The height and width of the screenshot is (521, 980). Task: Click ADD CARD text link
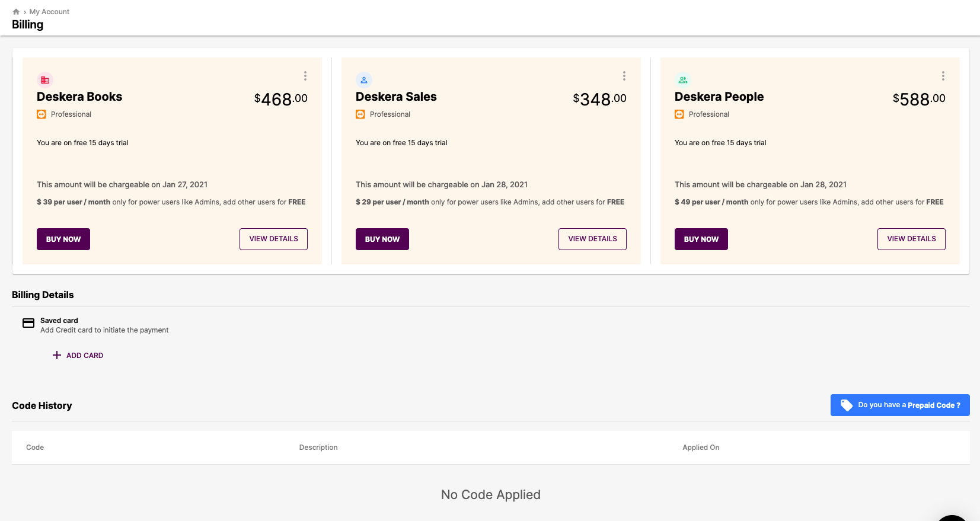pyautogui.click(x=85, y=356)
